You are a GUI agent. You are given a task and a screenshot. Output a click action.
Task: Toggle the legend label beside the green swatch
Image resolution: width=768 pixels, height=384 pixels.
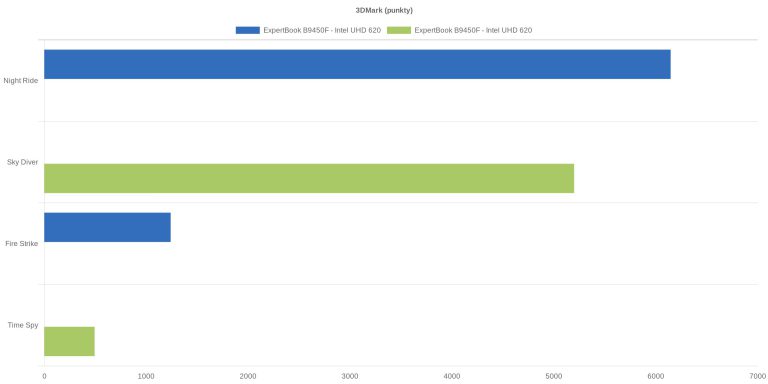(473, 30)
